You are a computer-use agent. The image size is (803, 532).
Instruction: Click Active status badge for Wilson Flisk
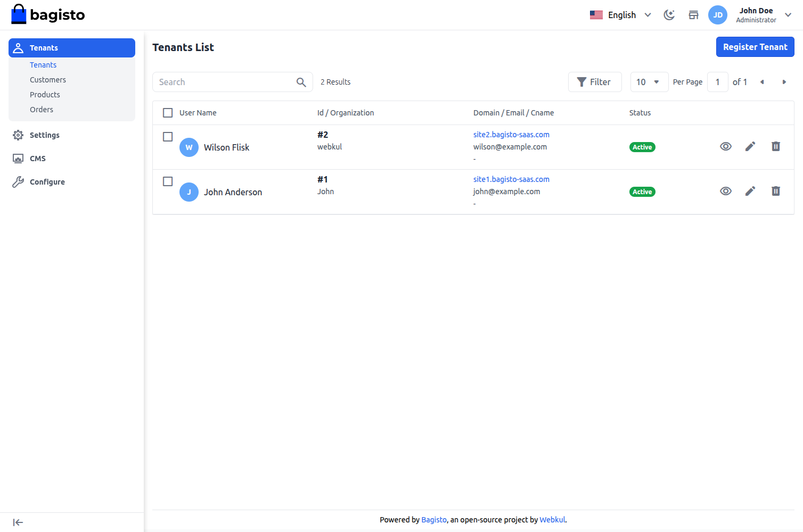click(642, 147)
